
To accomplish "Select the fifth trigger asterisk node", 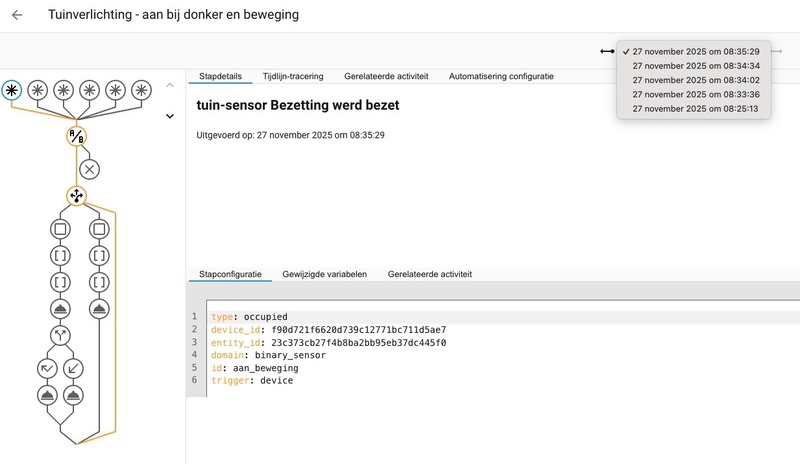I will [115, 90].
